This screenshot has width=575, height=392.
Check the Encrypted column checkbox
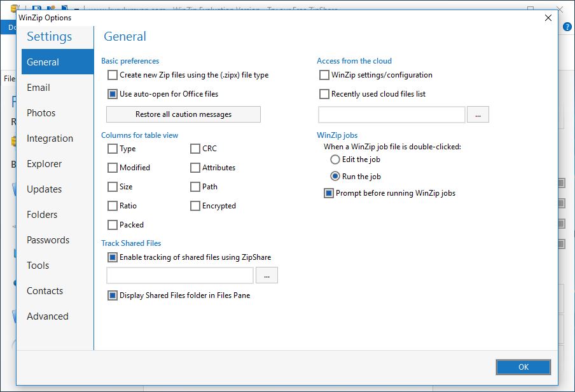coord(195,206)
